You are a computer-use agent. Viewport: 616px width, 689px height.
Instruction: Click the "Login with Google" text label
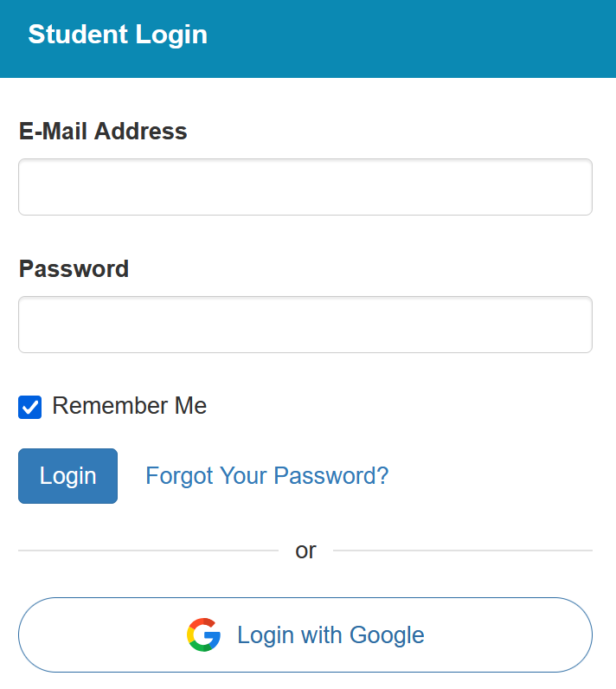pos(330,635)
